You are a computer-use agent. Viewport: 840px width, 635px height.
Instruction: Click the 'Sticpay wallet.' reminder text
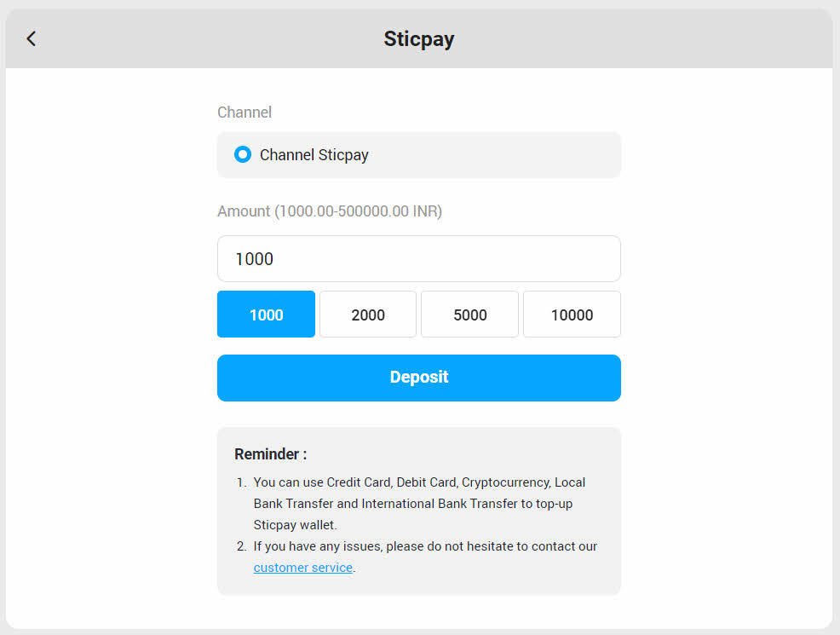pos(295,525)
